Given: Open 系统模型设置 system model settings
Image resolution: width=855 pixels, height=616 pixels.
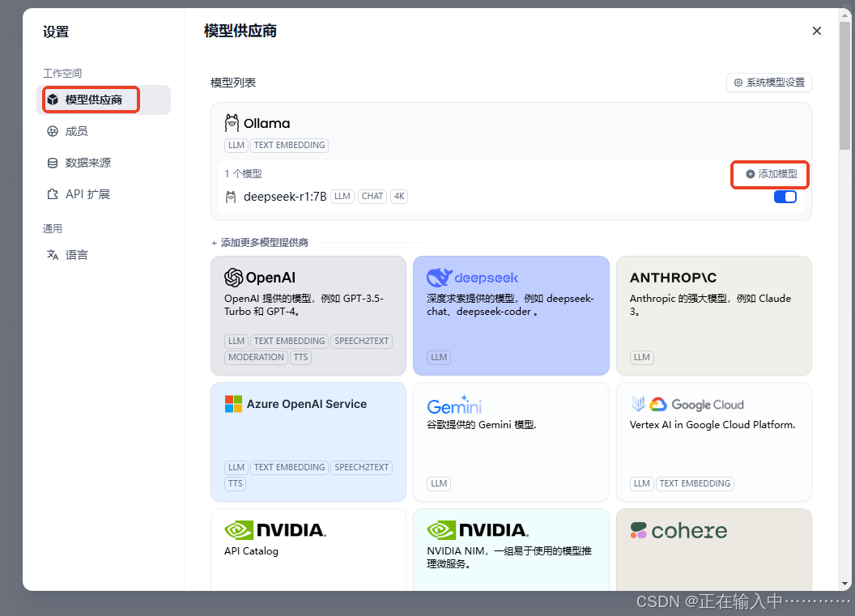Looking at the screenshot, I should click(769, 83).
